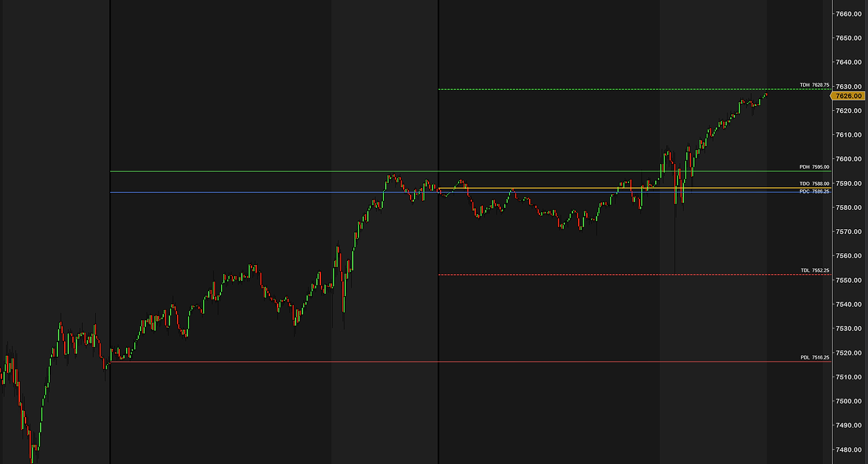This screenshot has width=868, height=464.
Task: Click 7610.00 on the price axis
Action: pos(849,135)
